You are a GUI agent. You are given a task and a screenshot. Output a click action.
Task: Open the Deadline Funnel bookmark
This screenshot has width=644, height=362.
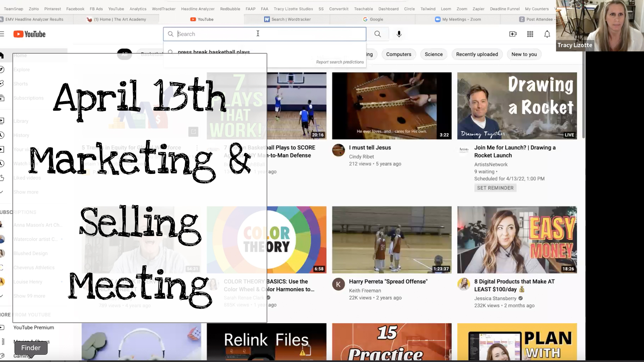[x=504, y=9]
